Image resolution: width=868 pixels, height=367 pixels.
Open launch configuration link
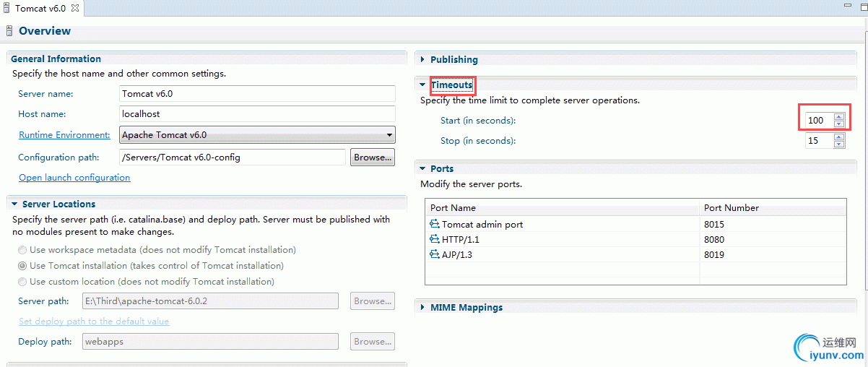[x=74, y=177]
